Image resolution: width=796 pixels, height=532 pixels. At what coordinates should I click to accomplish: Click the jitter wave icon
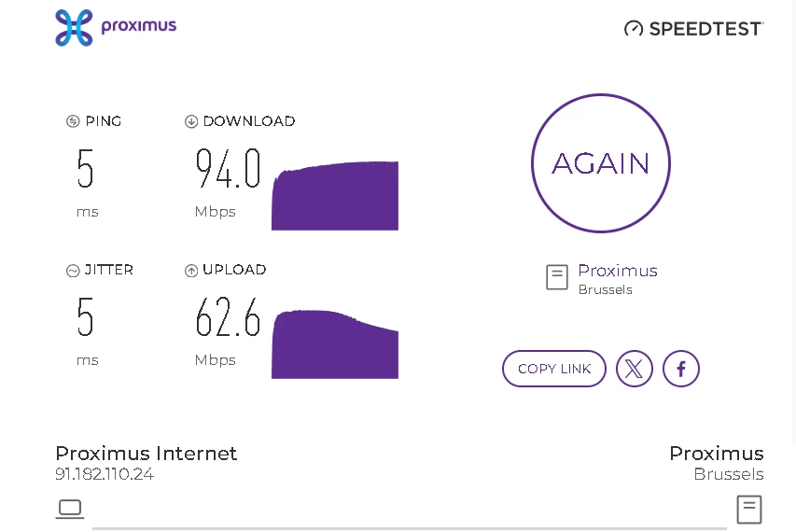point(73,271)
